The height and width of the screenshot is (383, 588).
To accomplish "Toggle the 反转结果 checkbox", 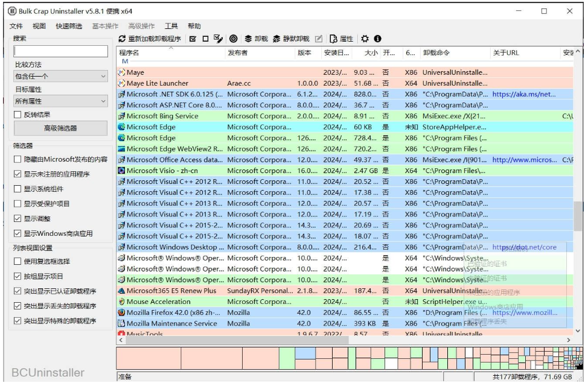I will [18, 115].
